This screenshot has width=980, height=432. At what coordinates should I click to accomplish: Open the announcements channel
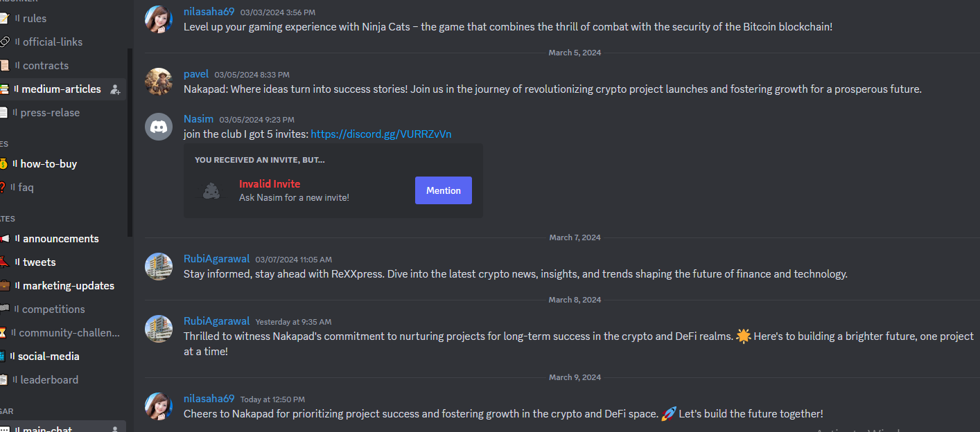pos(62,239)
